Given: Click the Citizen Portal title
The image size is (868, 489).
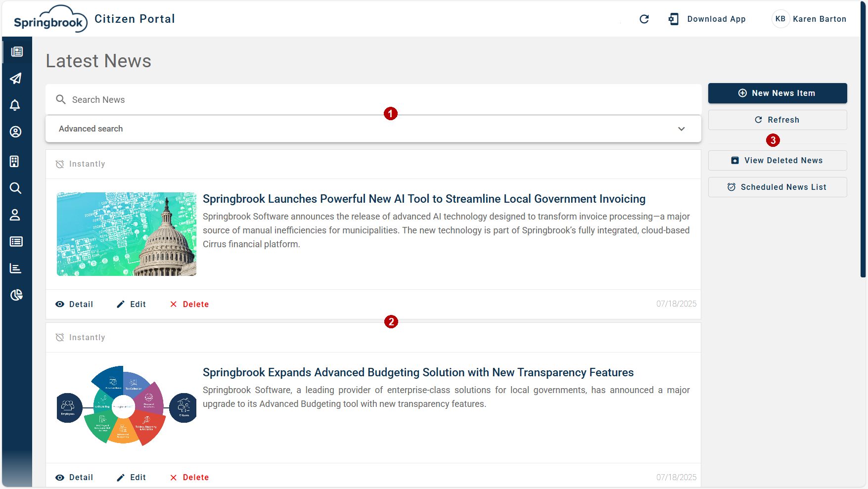Looking at the screenshot, I should 135,19.
